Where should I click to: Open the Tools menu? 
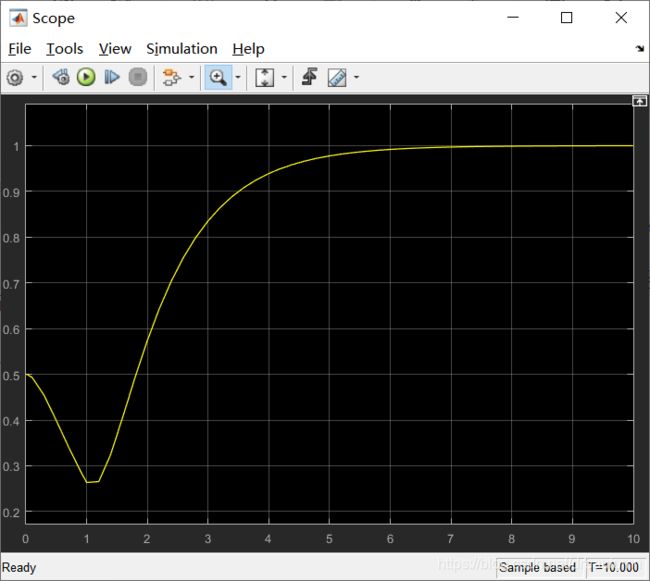coord(64,49)
